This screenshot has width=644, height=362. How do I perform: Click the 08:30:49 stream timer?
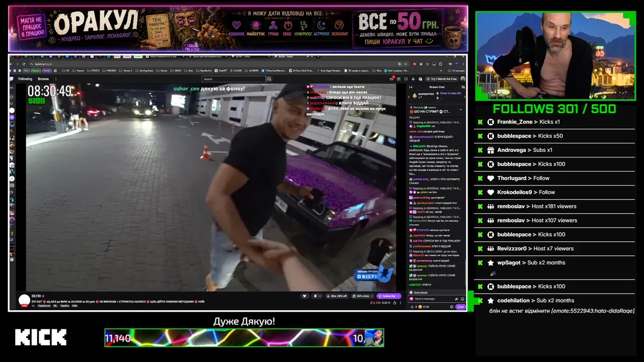click(49, 91)
